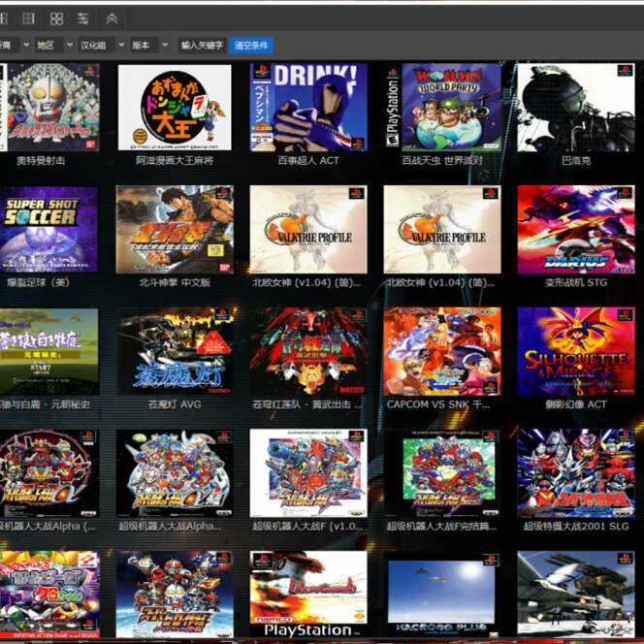Select the 元朝秘史 game label
Image resolution: width=644 pixels, height=644 pixels.
click(45, 404)
